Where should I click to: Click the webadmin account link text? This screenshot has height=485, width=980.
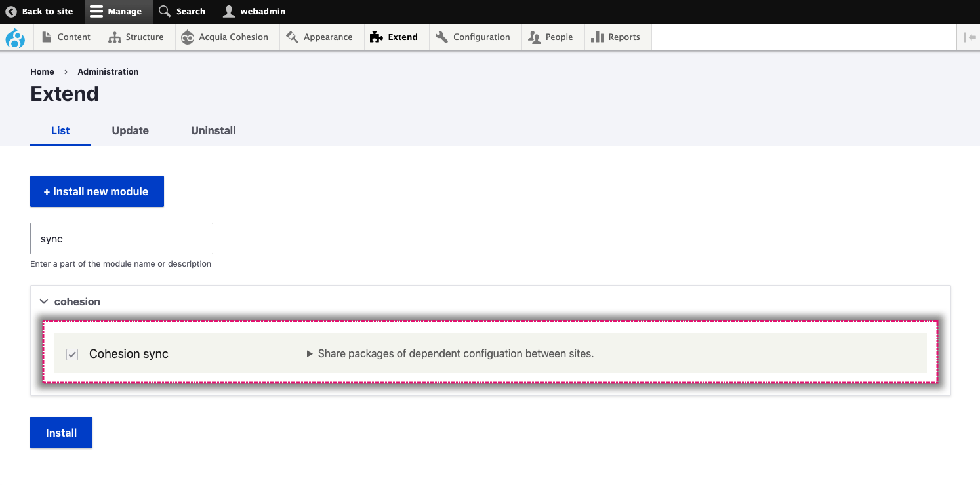(x=263, y=11)
